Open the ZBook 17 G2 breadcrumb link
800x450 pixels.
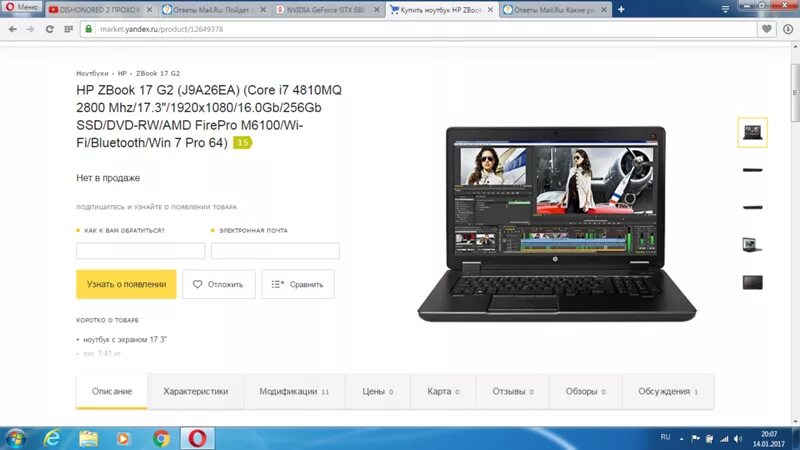(158, 73)
